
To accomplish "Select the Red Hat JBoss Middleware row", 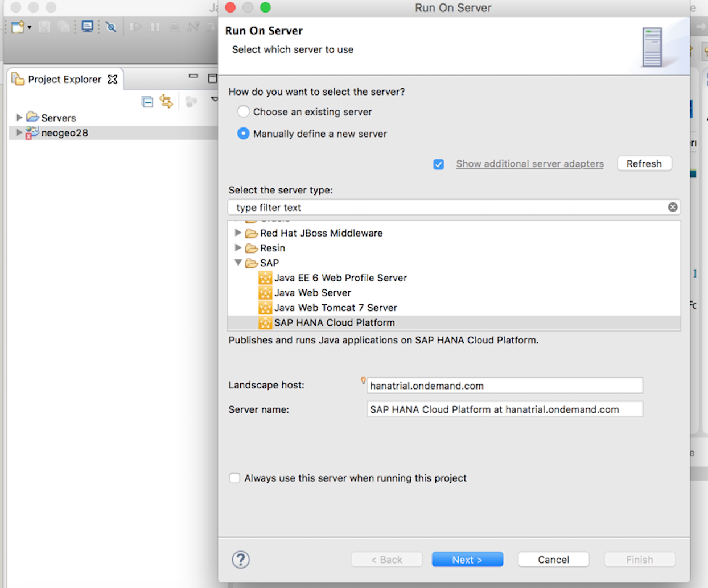I will point(454,233).
